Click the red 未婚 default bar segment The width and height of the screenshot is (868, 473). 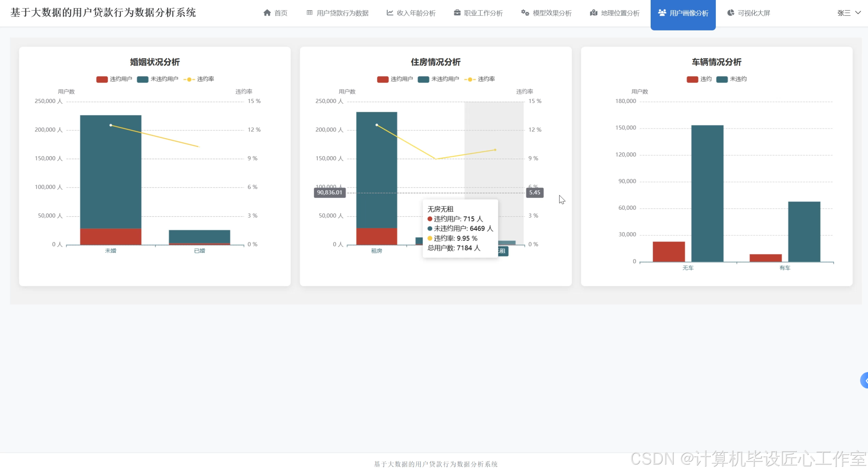point(111,236)
